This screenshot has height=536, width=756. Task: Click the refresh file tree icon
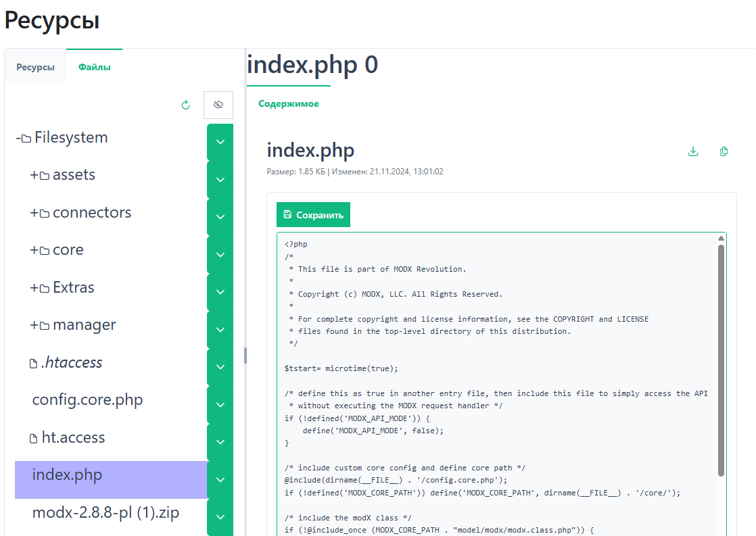click(186, 105)
